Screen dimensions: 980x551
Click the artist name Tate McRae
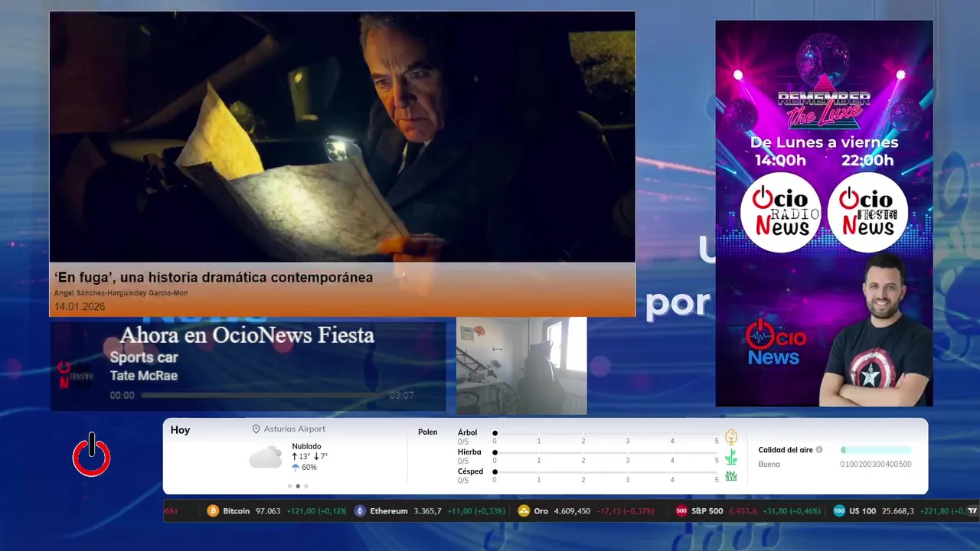point(144,376)
